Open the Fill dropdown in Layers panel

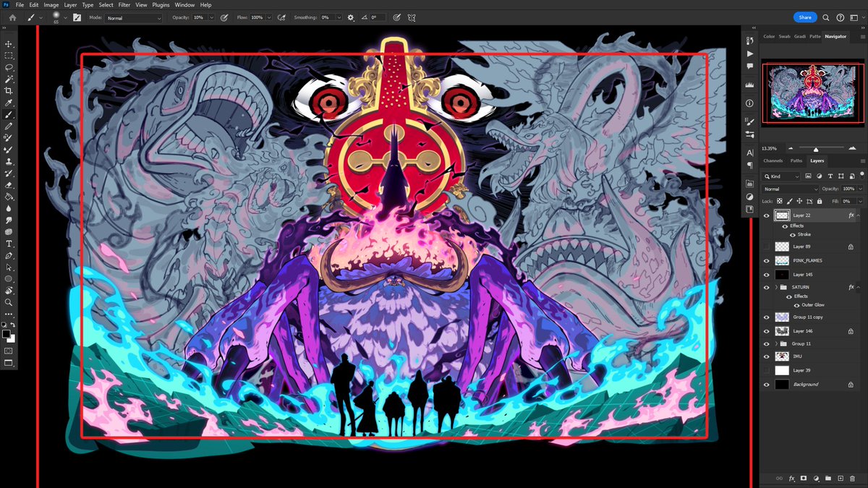(861, 201)
